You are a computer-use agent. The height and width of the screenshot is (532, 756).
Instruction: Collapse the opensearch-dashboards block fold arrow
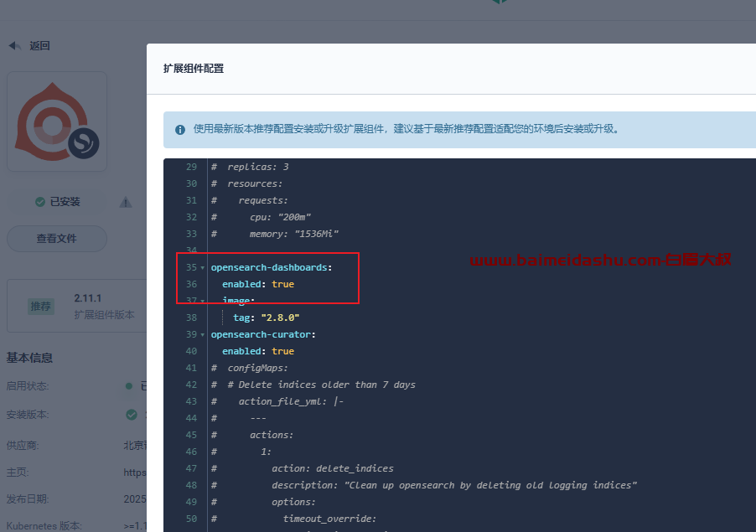203,267
